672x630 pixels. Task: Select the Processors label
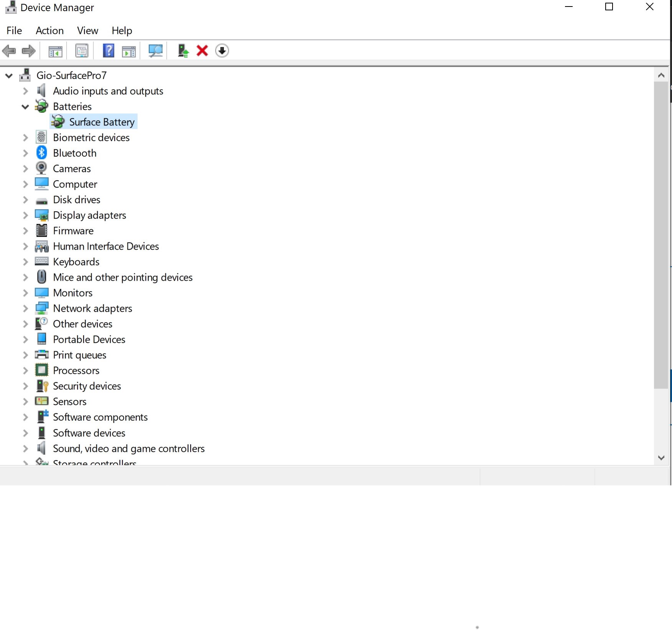[x=76, y=370]
